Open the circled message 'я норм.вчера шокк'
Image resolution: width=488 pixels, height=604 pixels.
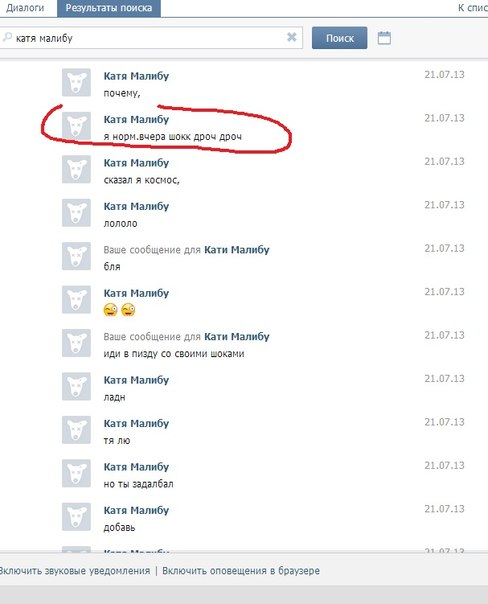173,137
